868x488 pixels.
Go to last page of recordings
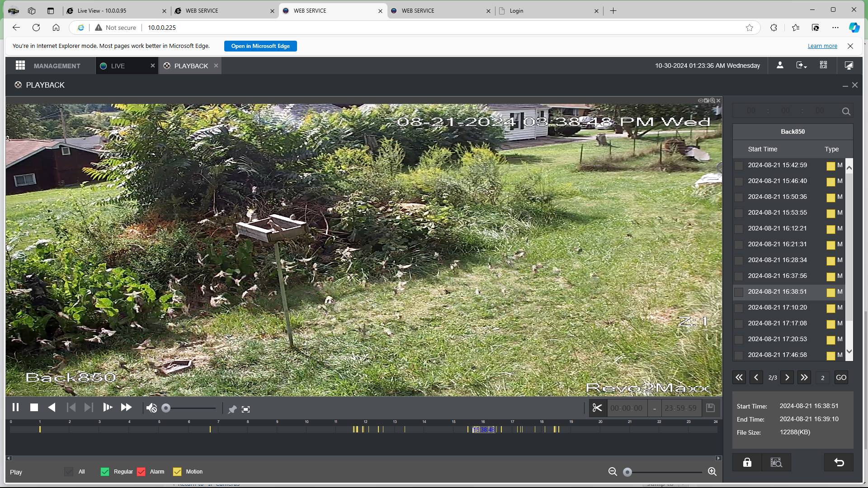click(x=804, y=377)
